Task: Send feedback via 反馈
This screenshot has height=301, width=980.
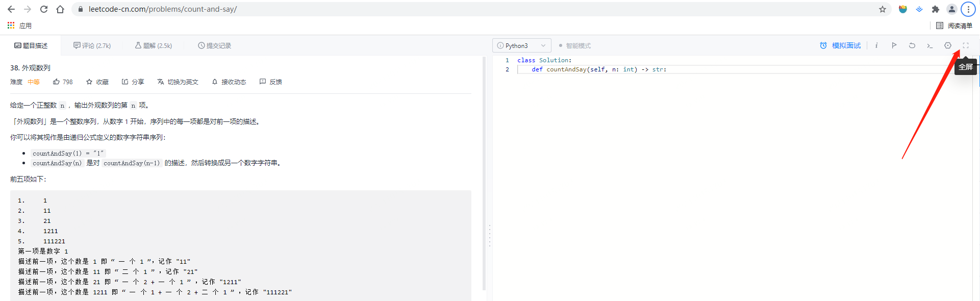Action: 271,82
